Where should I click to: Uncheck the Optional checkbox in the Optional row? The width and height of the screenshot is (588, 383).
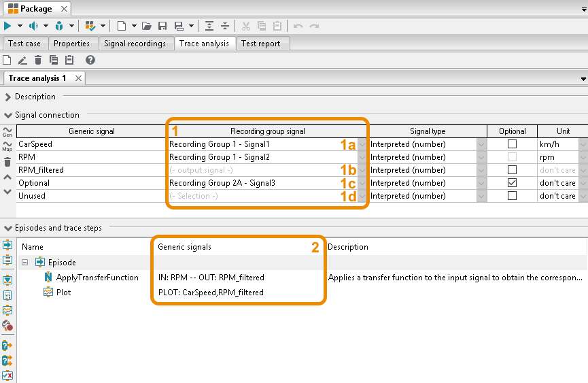tap(512, 183)
